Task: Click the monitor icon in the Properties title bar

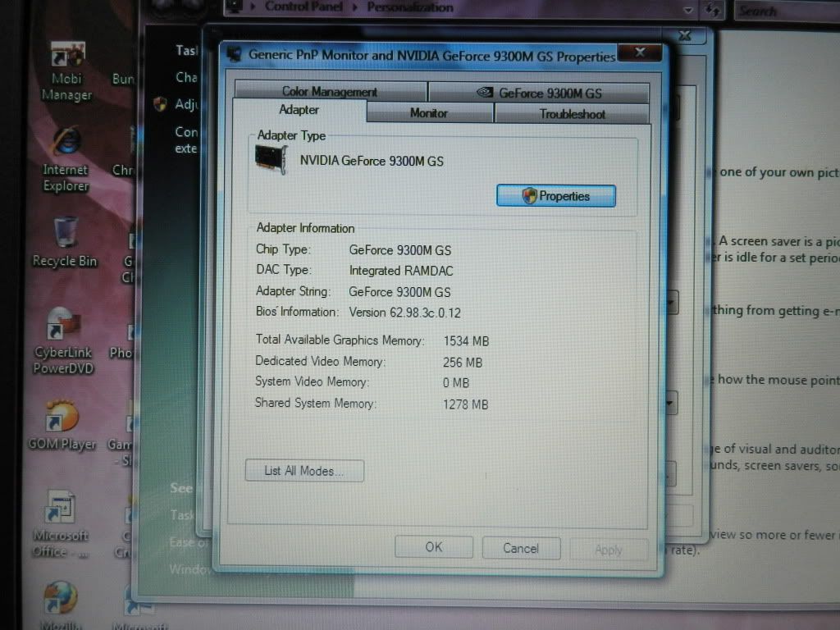Action: pos(234,54)
